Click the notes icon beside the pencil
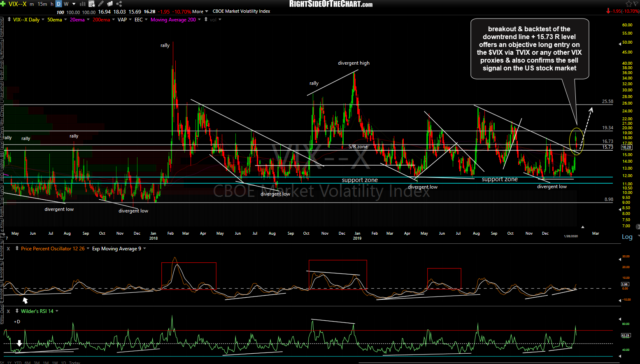The height and width of the screenshot is (364, 640). click(x=111, y=4)
